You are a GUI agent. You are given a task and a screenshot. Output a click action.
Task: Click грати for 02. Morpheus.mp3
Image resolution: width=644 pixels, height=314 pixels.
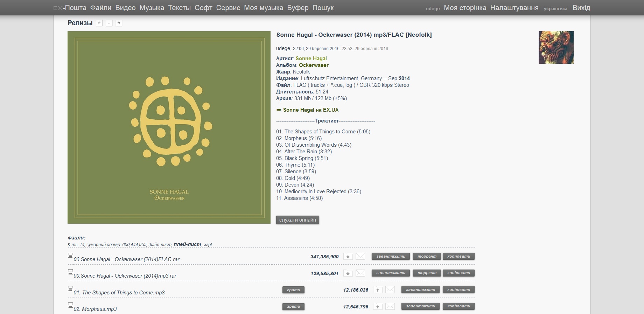[294, 306]
